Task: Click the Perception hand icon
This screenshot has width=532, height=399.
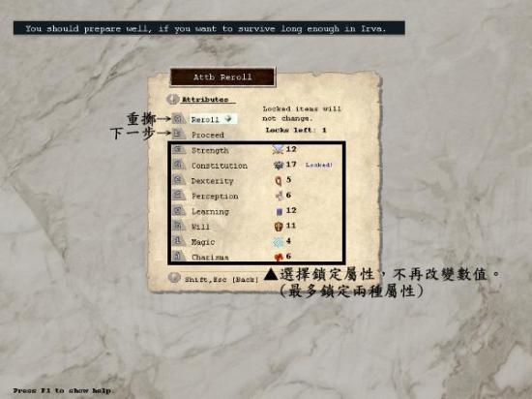Action: click(279, 196)
